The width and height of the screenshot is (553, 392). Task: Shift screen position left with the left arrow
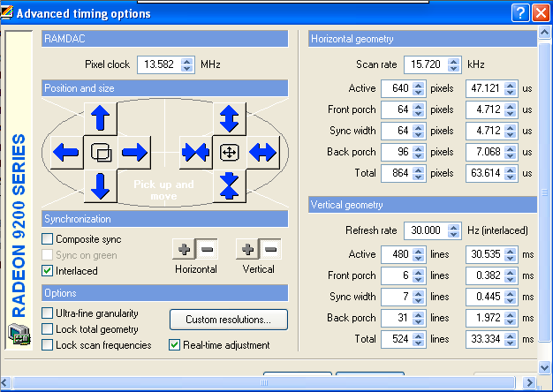point(66,153)
